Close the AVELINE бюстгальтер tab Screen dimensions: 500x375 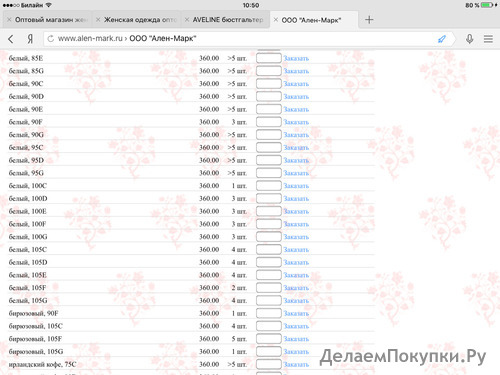187,20
